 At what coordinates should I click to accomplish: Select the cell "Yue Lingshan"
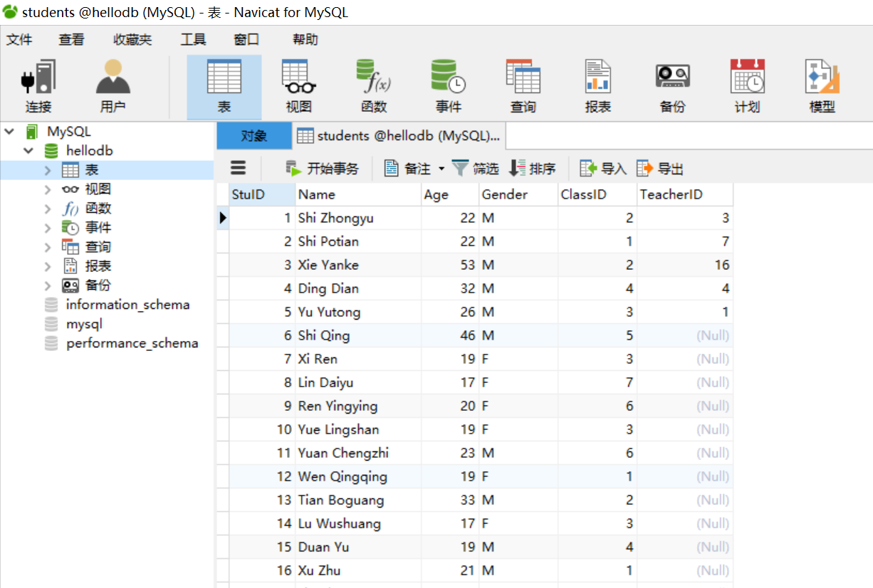(358, 429)
